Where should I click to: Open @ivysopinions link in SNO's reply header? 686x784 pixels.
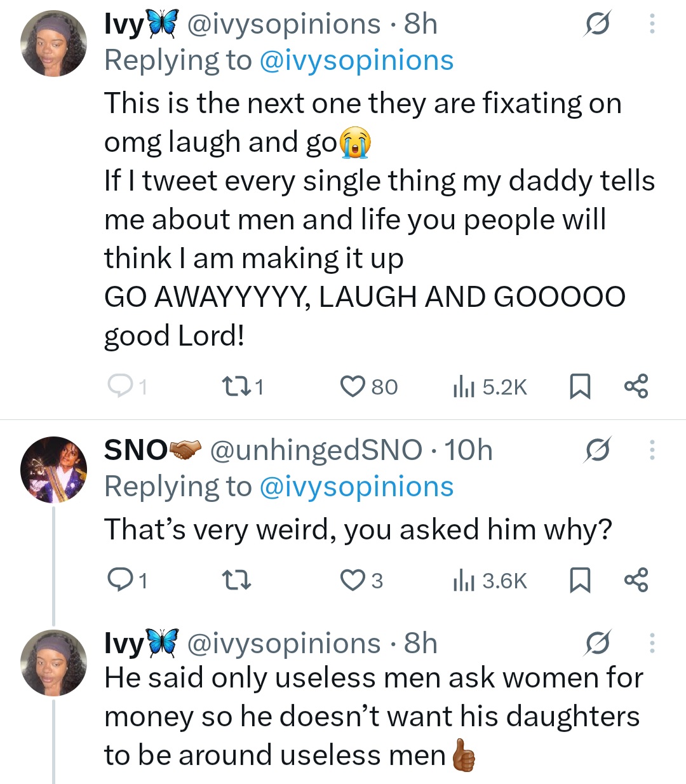356,487
